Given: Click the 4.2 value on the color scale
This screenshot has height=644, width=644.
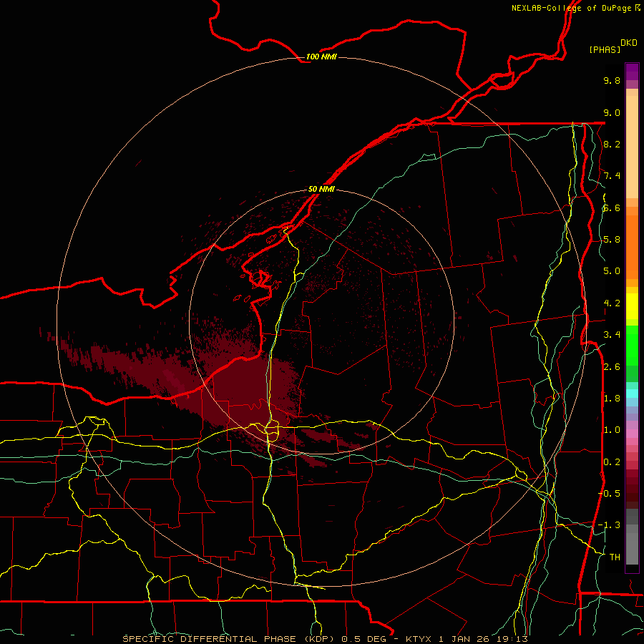Looking at the screenshot, I should click(x=612, y=303).
